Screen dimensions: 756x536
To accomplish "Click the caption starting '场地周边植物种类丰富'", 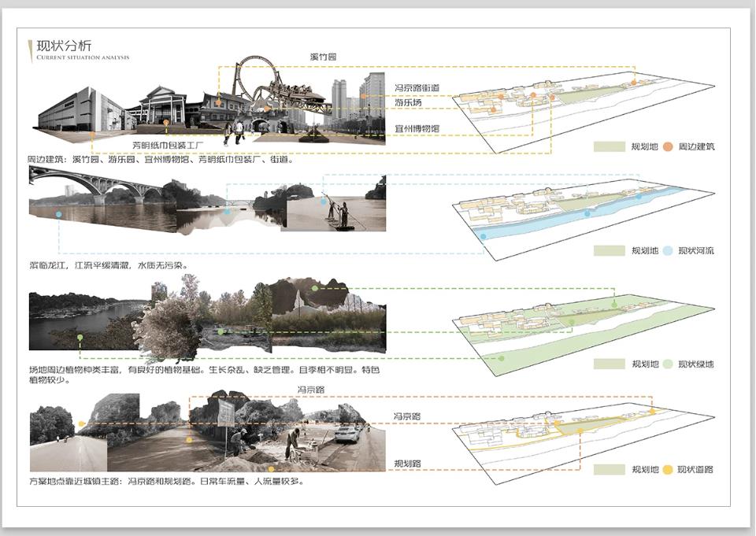I will coord(205,375).
